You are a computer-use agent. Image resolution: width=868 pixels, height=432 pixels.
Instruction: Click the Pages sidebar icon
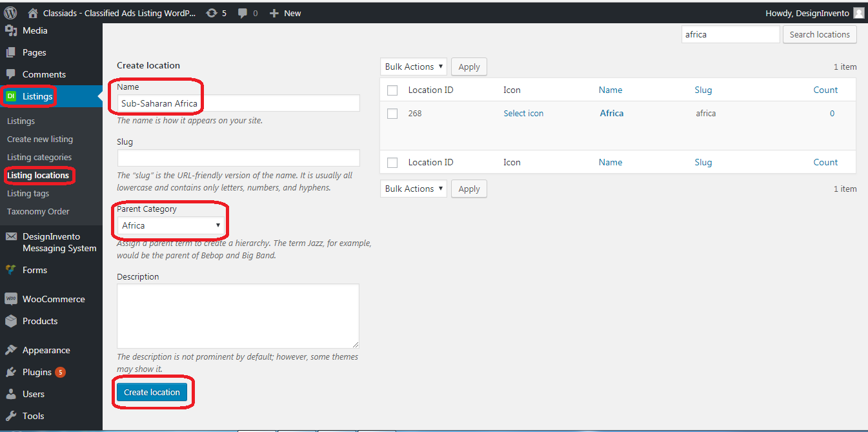point(11,52)
